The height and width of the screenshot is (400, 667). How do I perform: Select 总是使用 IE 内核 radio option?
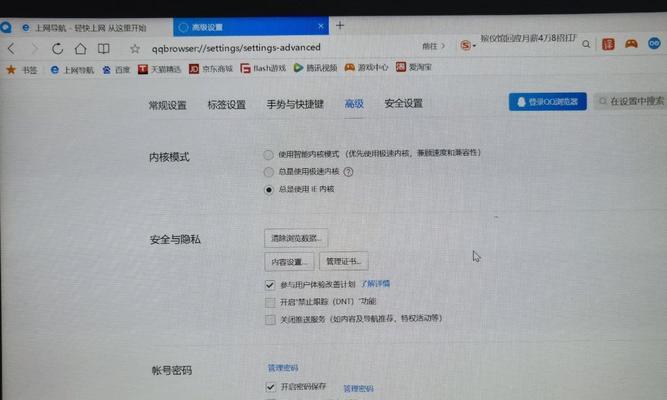268,189
